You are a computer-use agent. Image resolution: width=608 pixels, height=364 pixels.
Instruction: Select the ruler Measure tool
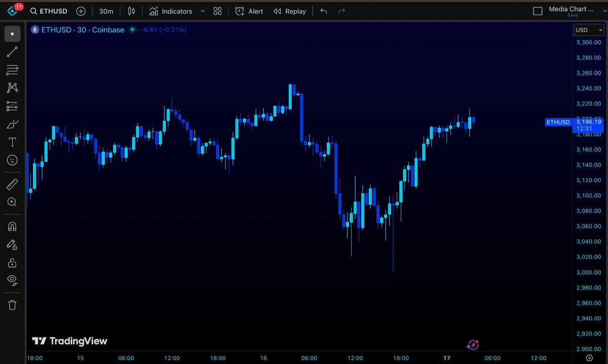point(12,184)
